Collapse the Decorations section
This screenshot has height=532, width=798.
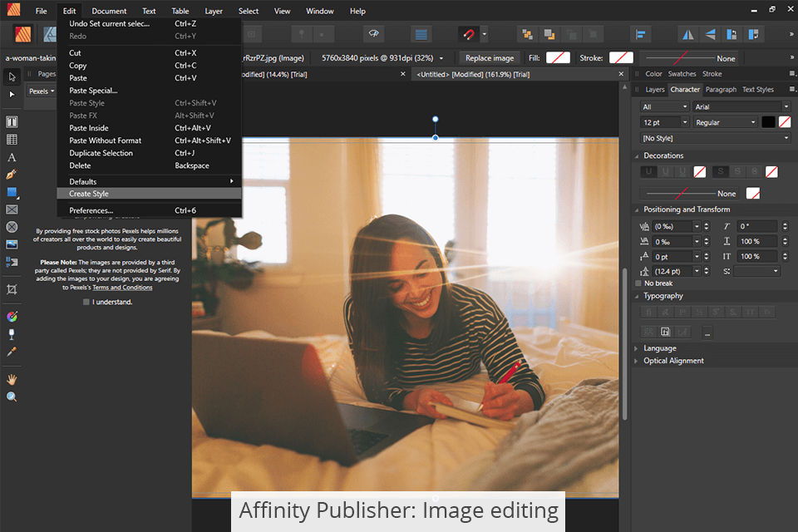click(637, 155)
